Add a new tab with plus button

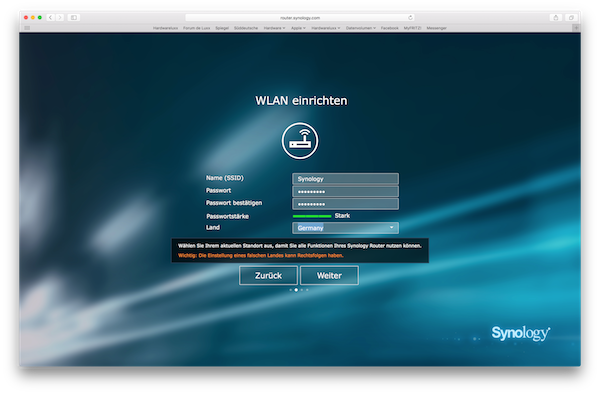click(x=576, y=28)
